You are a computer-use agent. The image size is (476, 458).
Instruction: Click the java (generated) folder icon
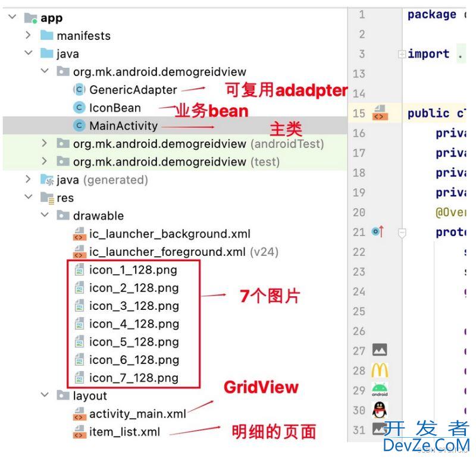[x=48, y=180]
